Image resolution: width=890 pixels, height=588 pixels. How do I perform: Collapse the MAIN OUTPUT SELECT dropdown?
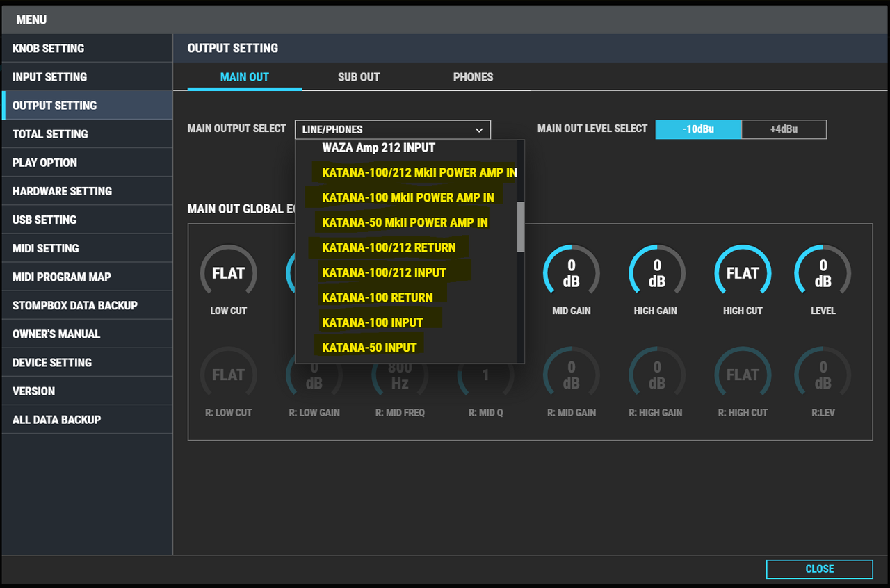click(393, 129)
